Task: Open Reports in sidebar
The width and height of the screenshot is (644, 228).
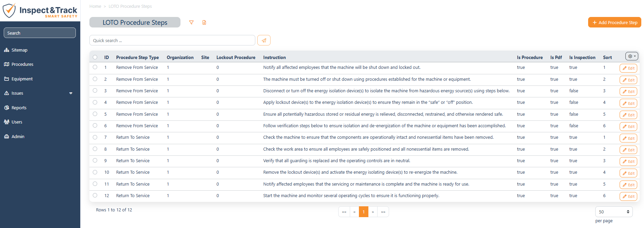Action: [19, 108]
